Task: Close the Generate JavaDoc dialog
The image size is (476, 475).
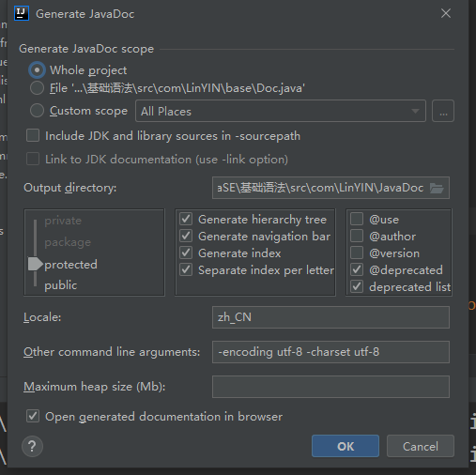Action: pyautogui.click(x=446, y=13)
